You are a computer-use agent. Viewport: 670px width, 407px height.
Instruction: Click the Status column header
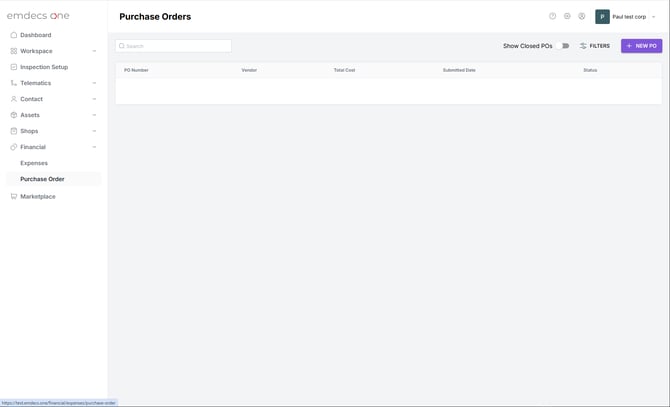590,70
